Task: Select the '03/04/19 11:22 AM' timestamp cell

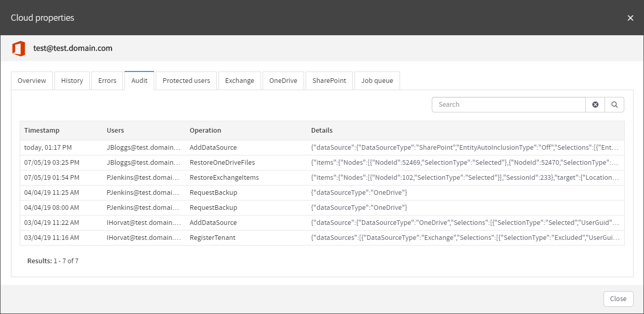Action: [52, 223]
